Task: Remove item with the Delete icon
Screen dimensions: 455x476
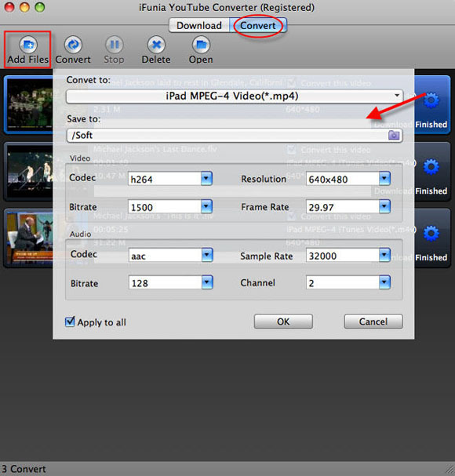Action: [x=156, y=45]
